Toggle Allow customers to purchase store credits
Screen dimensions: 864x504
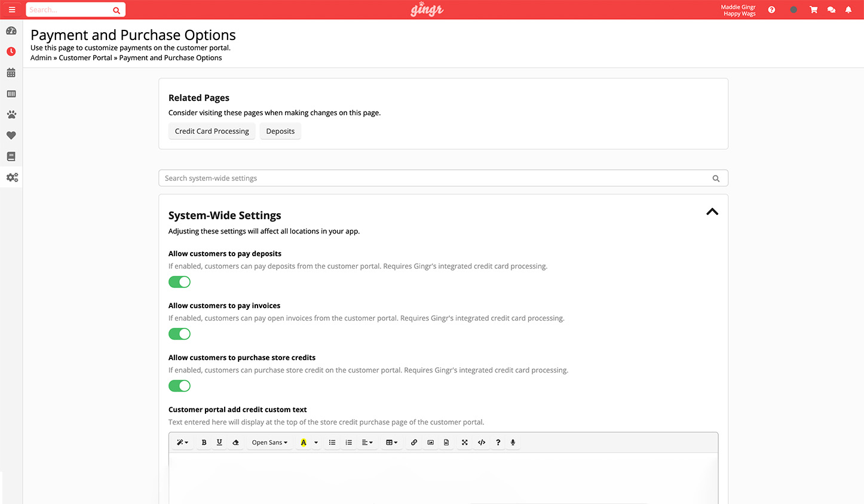tap(179, 386)
